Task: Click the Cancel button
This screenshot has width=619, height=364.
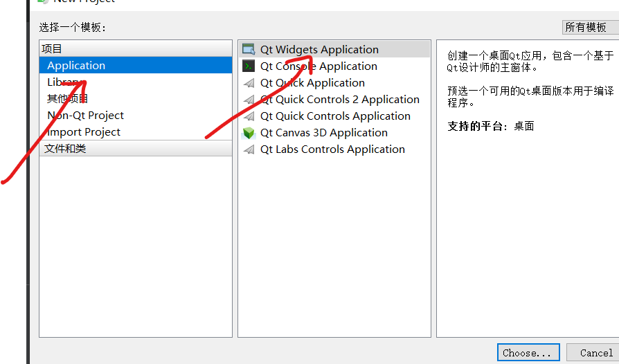Action: [594, 352]
